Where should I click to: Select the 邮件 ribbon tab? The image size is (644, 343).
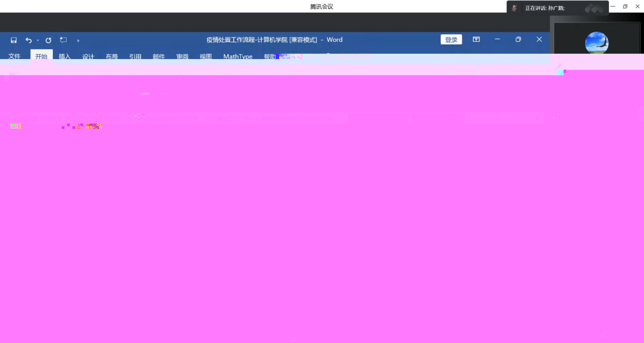tap(159, 56)
